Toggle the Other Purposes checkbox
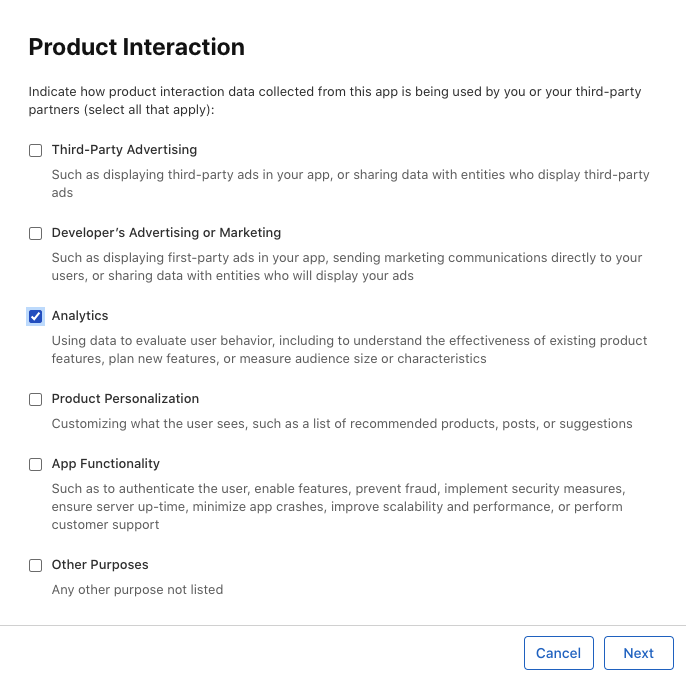This screenshot has width=686, height=675. click(36, 566)
